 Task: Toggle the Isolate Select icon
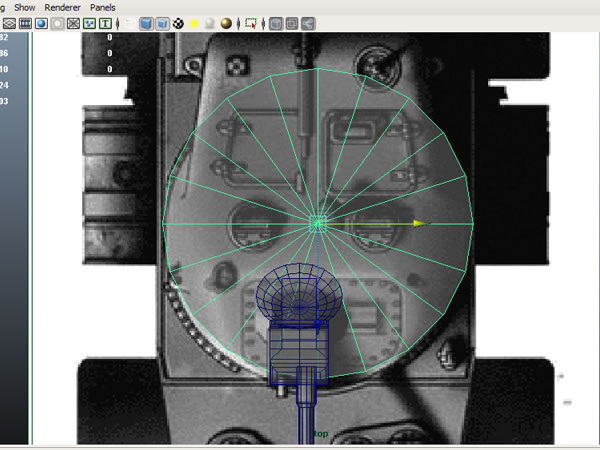(x=251, y=24)
